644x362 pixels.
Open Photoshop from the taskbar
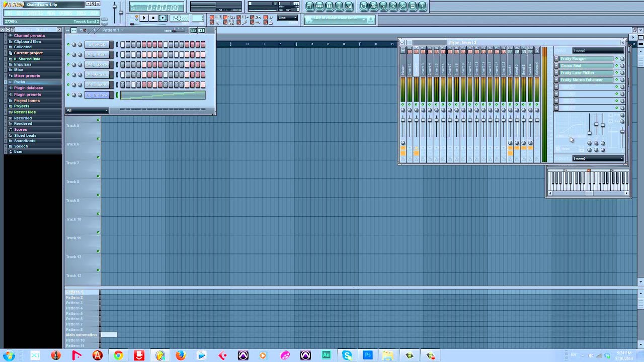(x=368, y=355)
